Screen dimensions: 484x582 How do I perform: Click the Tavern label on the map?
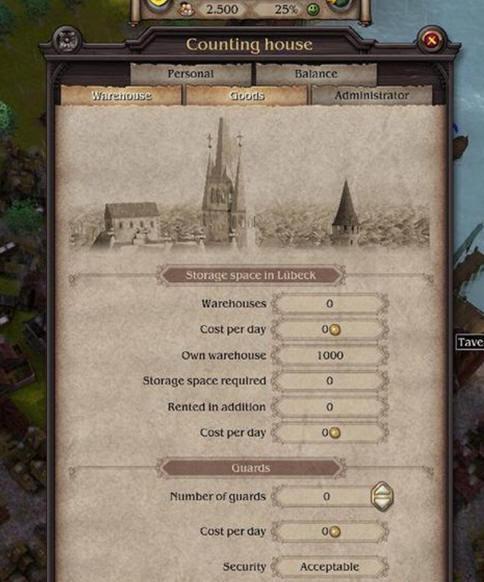point(470,342)
